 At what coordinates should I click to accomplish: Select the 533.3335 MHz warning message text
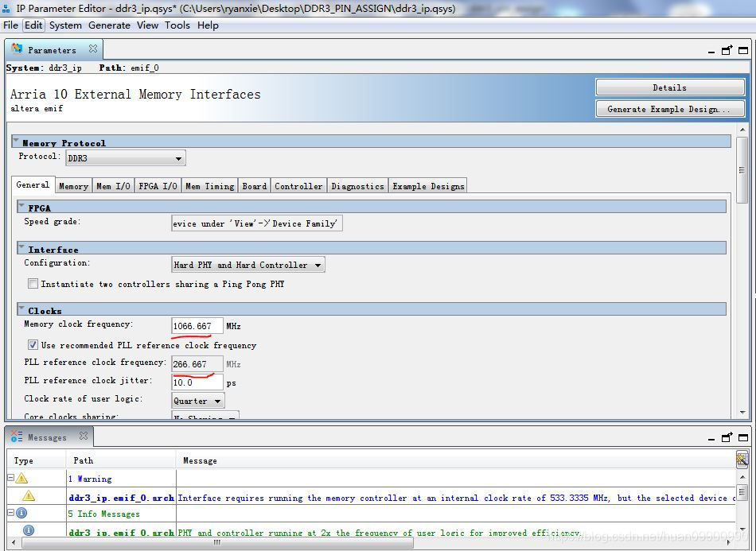pos(456,498)
